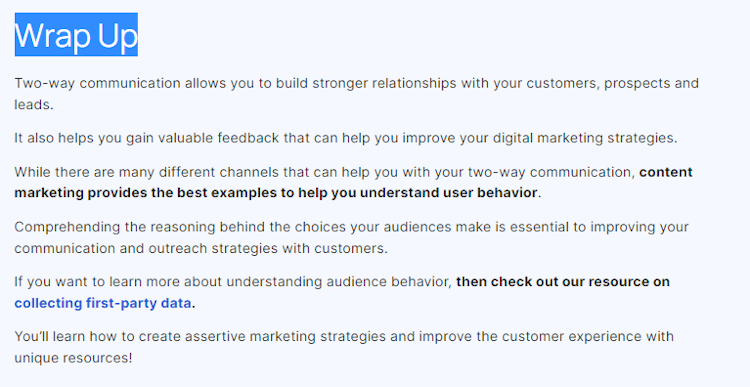The height and width of the screenshot is (387, 750).
Task: Click the sentence starting with Comprehending the reasoning
Action: (x=352, y=237)
